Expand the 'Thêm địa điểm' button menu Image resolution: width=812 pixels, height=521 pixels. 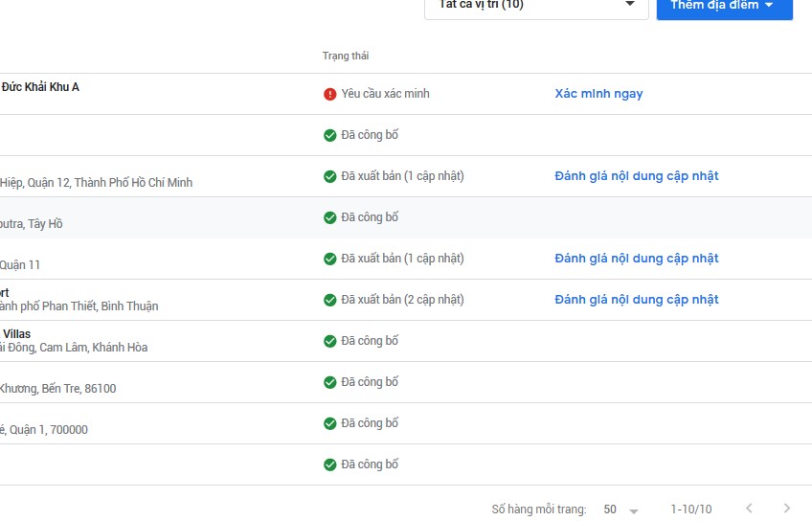(x=725, y=6)
